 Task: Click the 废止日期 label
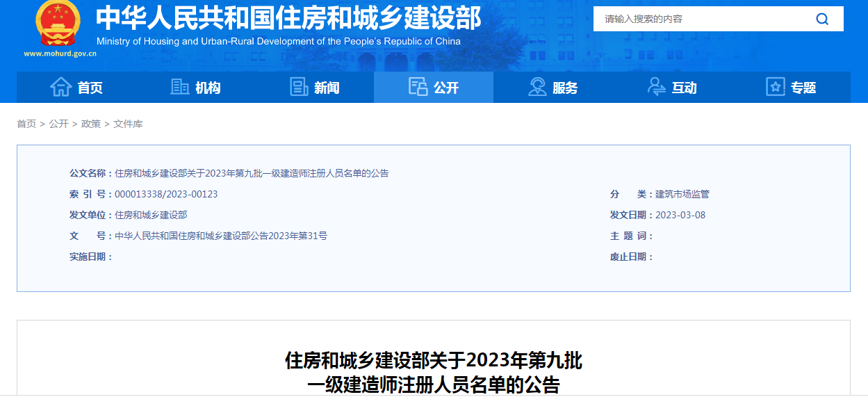(631, 257)
